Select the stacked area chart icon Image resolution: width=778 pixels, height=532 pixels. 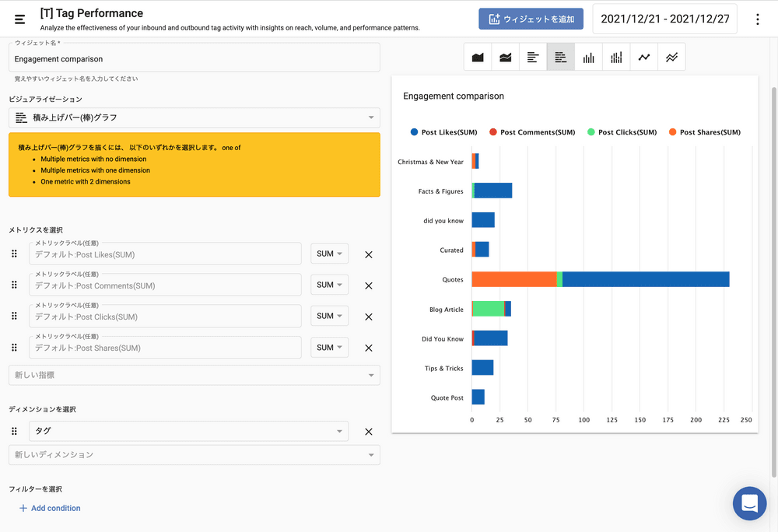[x=506, y=58]
